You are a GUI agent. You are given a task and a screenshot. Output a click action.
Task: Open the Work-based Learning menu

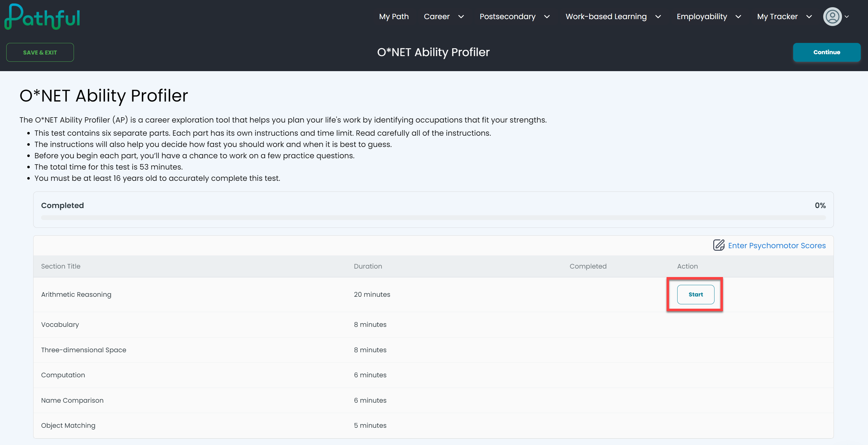(x=606, y=17)
